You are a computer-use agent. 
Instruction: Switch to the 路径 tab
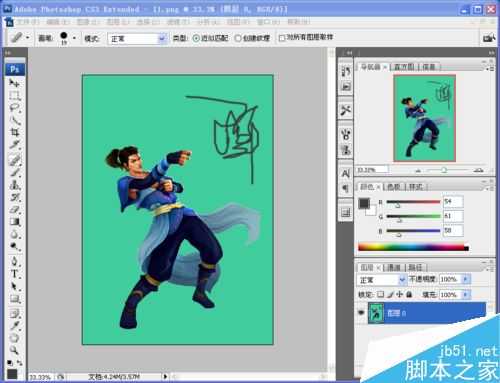coord(415,267)
